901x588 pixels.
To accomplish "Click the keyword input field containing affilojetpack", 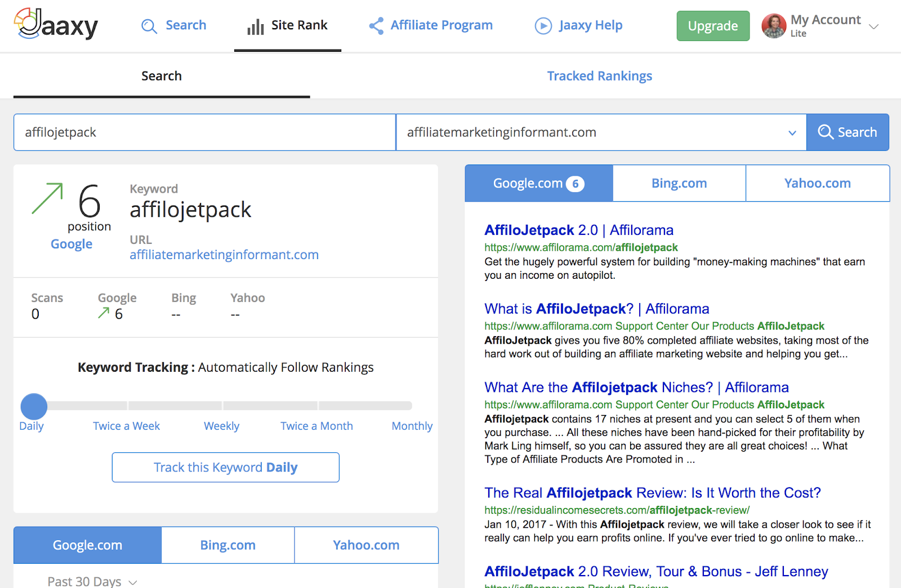I will point(205,132).
